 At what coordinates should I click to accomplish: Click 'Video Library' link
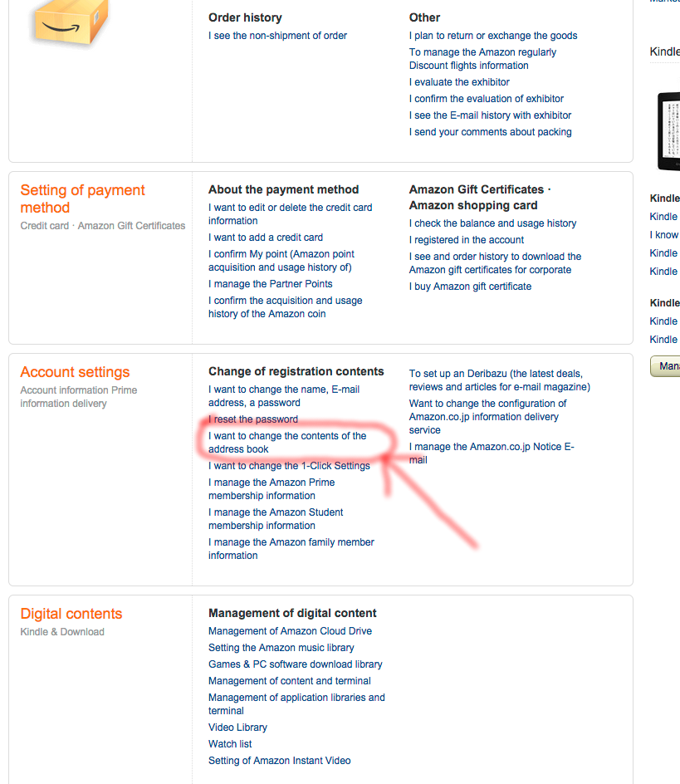click(237, 727)
